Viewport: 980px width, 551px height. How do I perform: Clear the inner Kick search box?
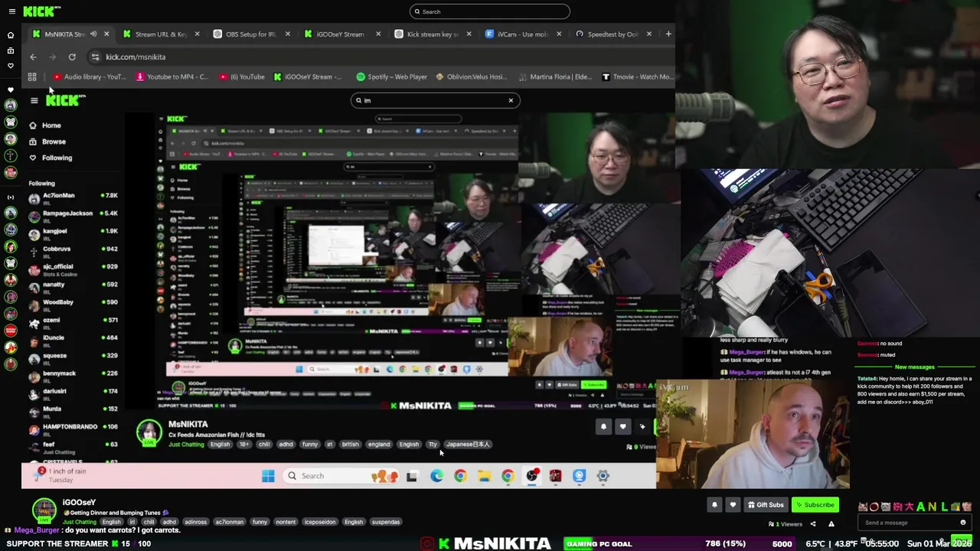511,100
